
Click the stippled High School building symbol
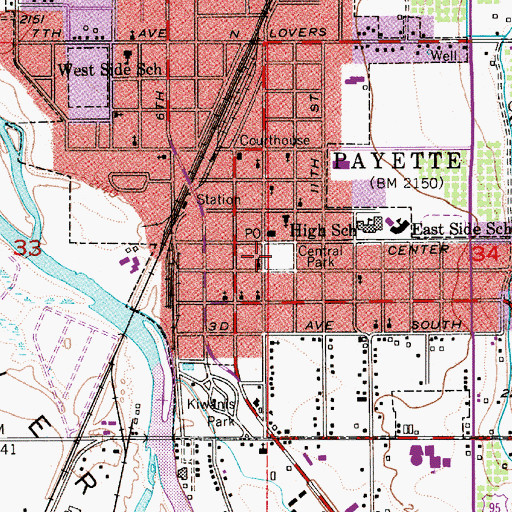pos(370,225)
